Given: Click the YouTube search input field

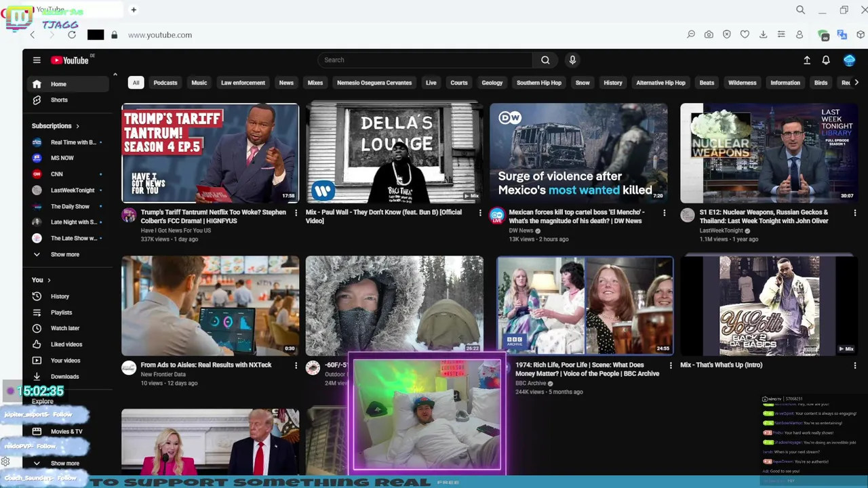Looking at the screenshot, I should click(x=426, y=60).
